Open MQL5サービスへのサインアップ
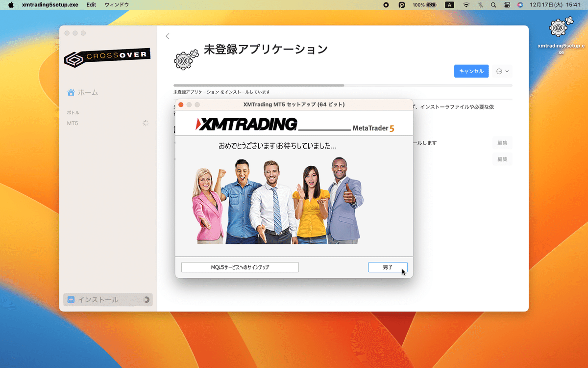Screen dimensions: 588x368 pyautogui.click(x=240, y=267)
